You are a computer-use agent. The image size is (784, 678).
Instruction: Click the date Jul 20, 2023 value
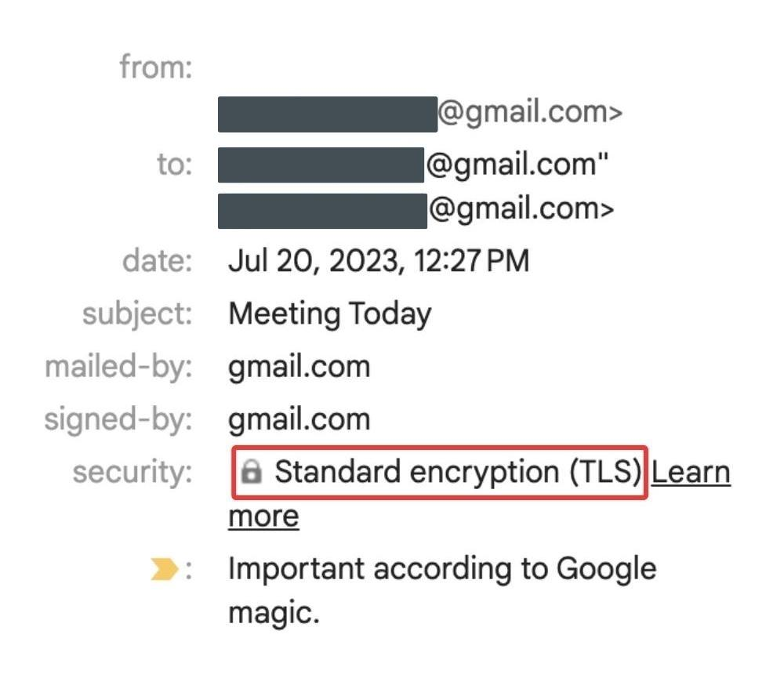(379, 261)
